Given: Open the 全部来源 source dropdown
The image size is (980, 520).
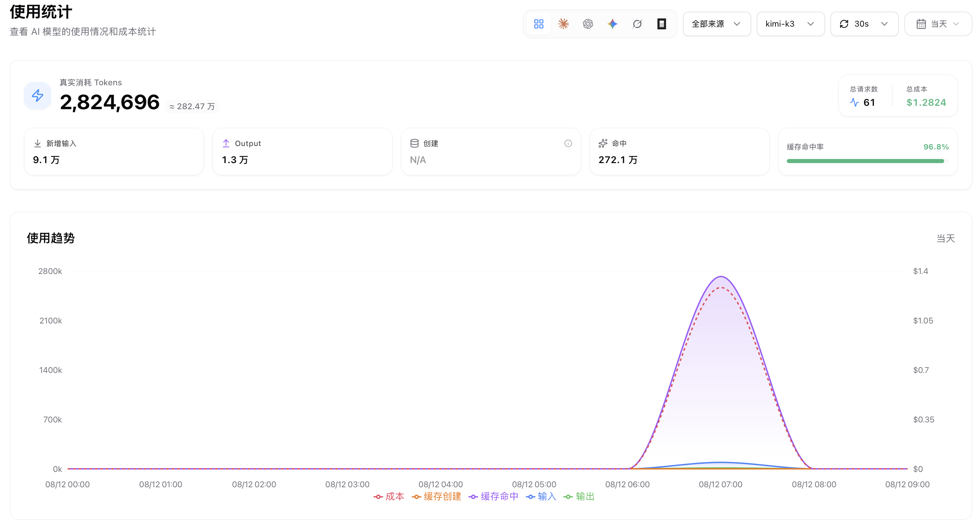Looking at the screenshot, I should [x=717, y=24].
